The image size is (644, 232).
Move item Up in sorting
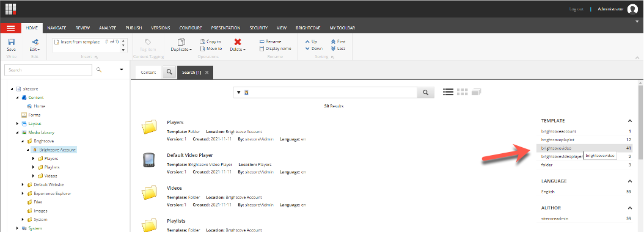pos(311,42)
